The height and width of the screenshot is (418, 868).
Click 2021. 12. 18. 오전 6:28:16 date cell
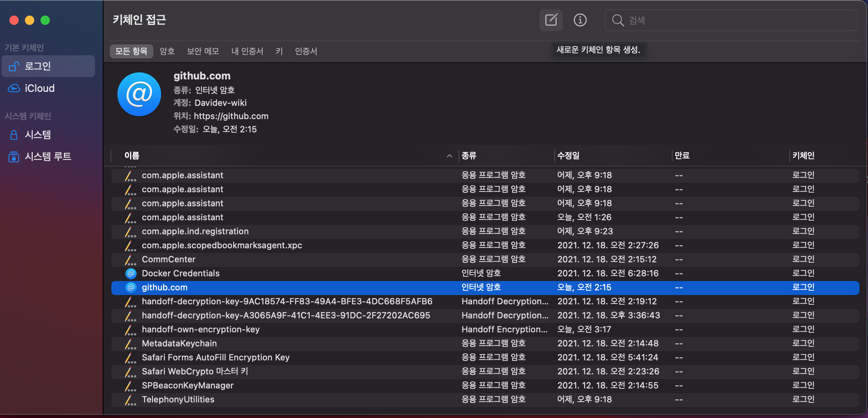click(608, 273)
